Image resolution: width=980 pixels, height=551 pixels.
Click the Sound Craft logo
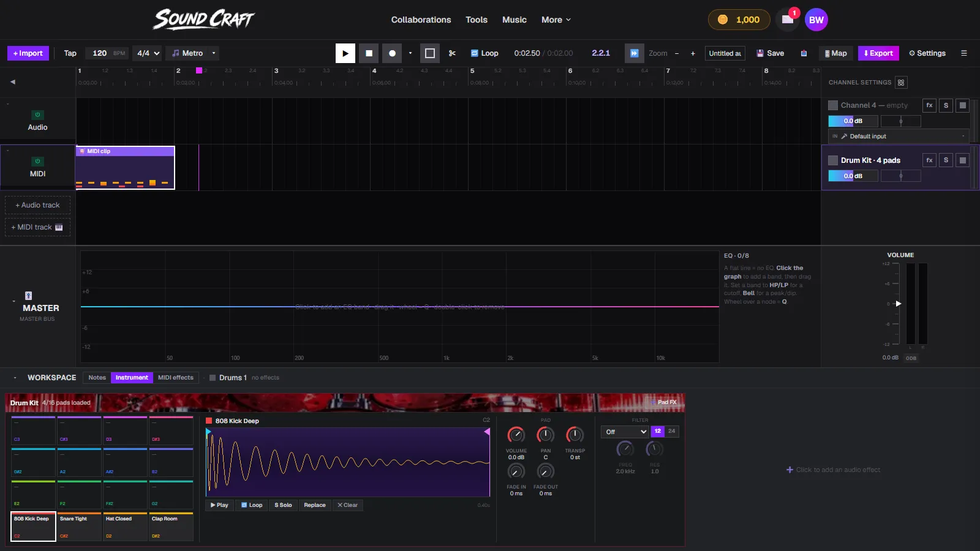point(203,20)
